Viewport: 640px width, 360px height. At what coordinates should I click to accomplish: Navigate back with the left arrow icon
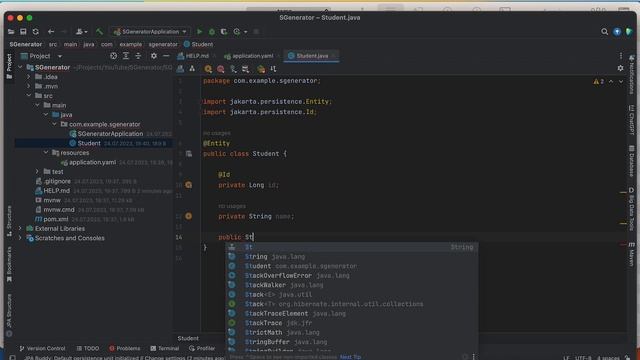point(51,31)
